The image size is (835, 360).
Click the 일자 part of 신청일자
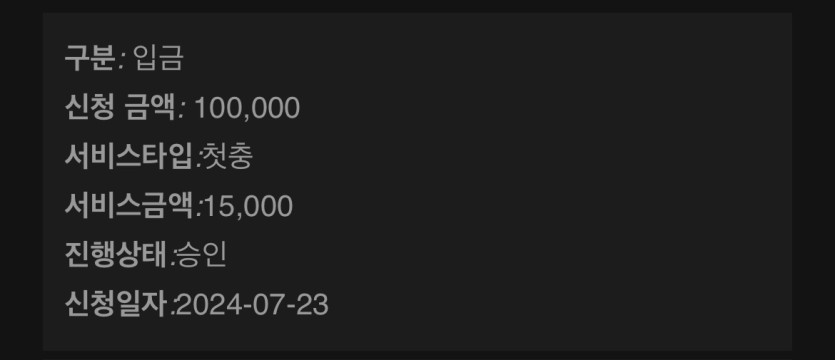pos(142,305)
